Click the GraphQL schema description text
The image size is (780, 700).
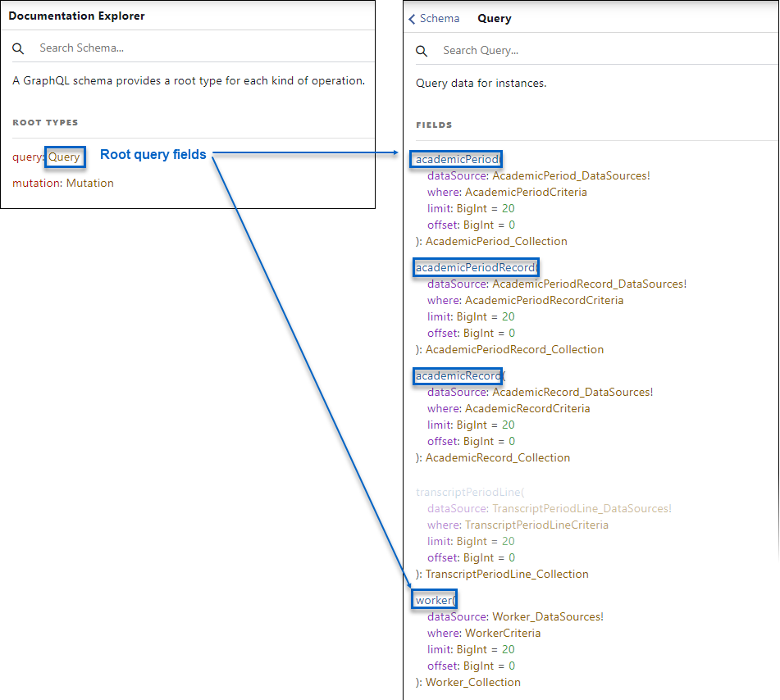[189, 80]
